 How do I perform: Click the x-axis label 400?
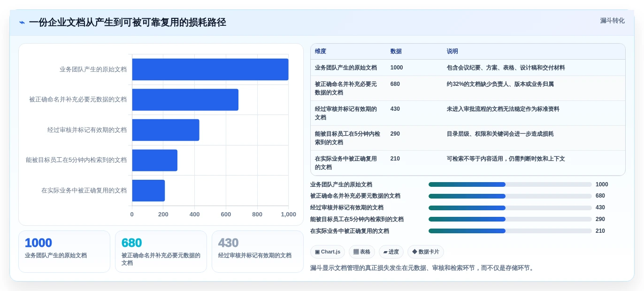click(194, 214)
